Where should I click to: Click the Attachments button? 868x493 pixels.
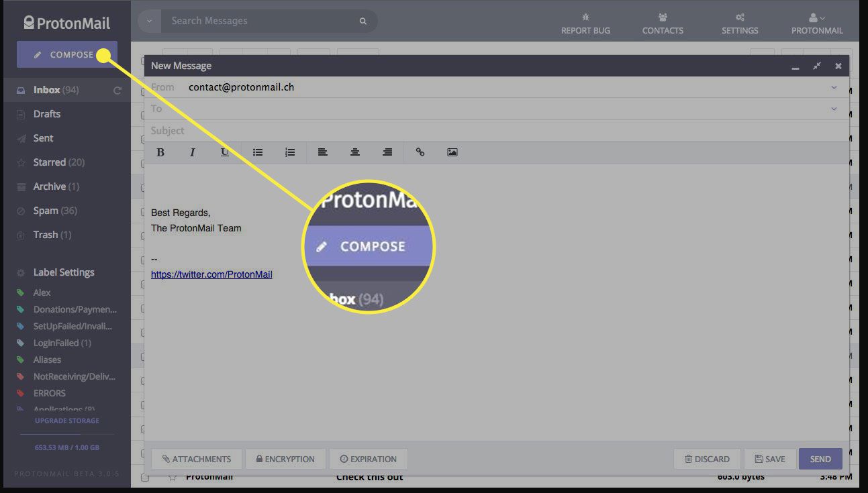(x=196, y=459)
